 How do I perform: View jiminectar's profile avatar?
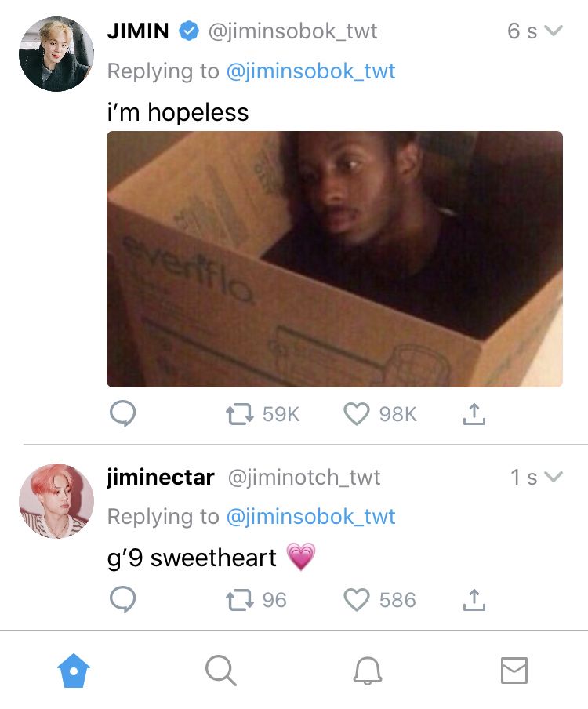(56, 500)
